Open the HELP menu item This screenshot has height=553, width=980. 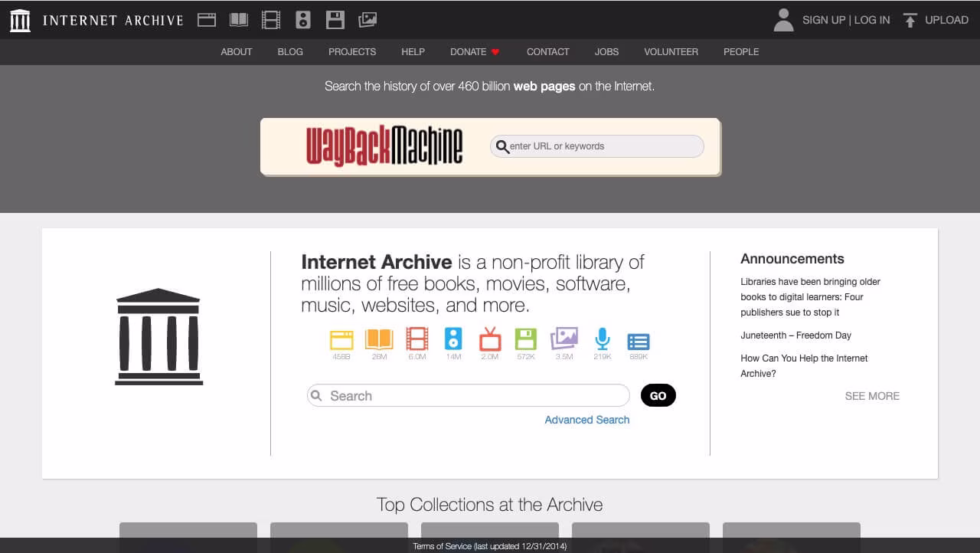(x=413, y=52)
